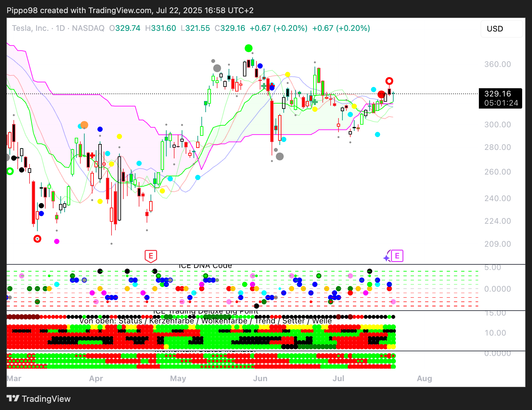Click the Jun label on time axis
This screenshot has height=410, width=532.
(x=260, y=379)
